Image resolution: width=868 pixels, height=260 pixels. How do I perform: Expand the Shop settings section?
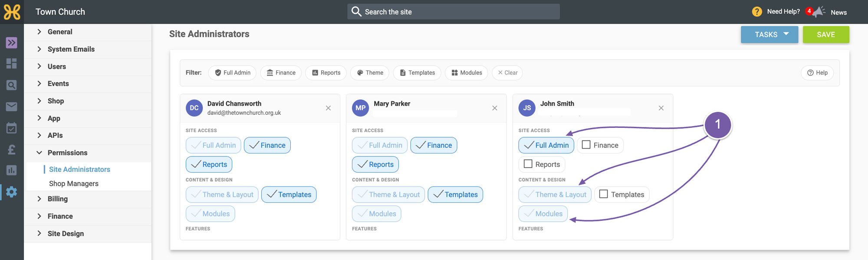coord(88,101)
